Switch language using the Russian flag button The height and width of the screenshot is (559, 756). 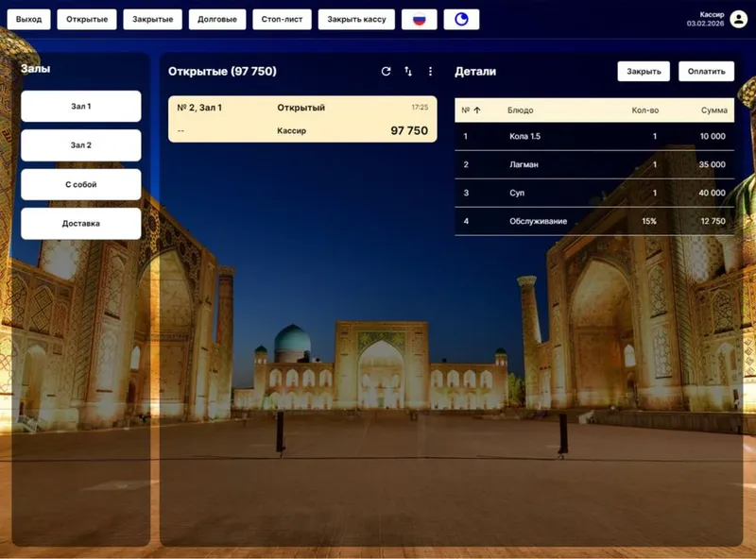419,19
